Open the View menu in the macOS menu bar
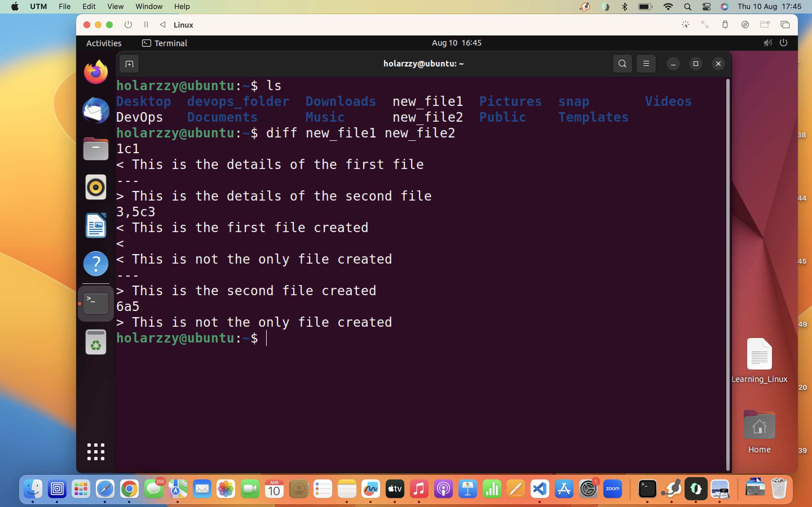This screenshot has height=507, width=812. tap(115, 6)
